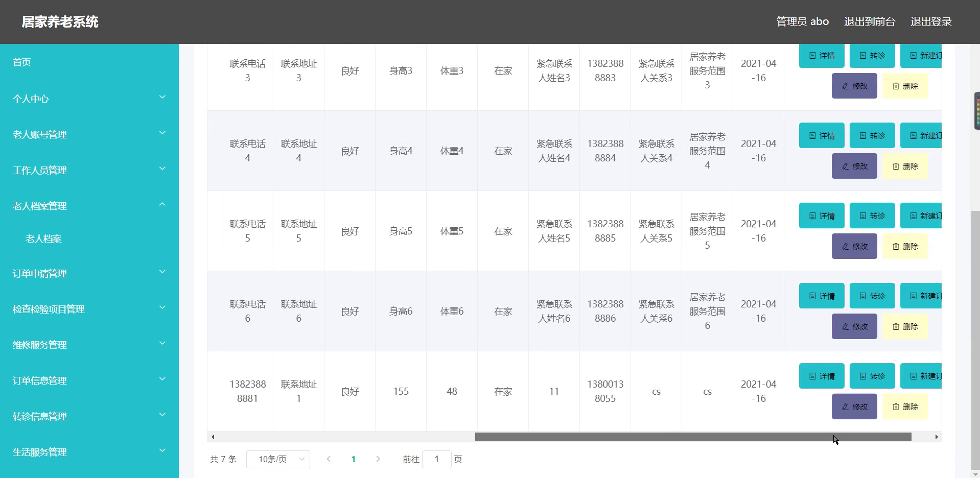
Task: Click the 共 7 条 total count
Action: click(223, 459)
